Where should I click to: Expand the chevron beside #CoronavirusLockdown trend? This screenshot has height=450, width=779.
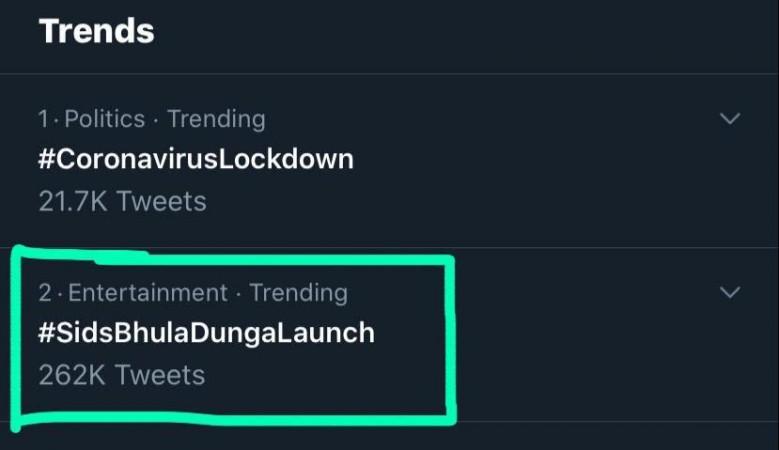(730, 119)
